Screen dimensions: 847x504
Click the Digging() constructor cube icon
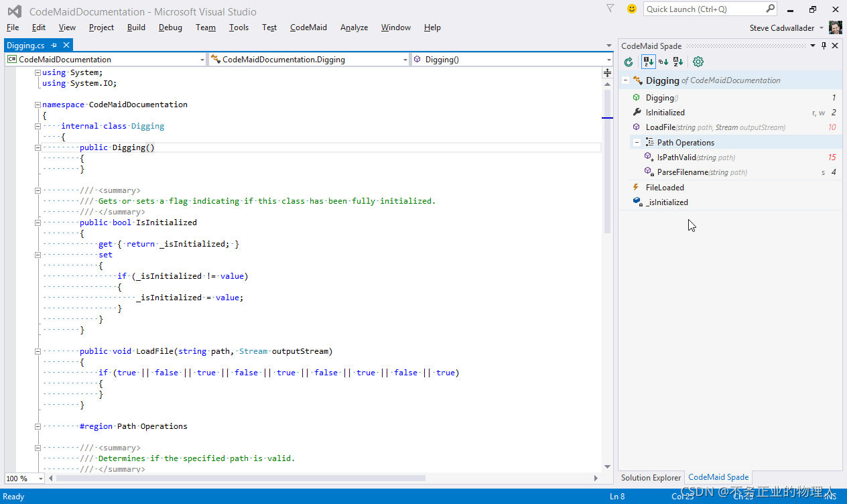tap(636, 98)
